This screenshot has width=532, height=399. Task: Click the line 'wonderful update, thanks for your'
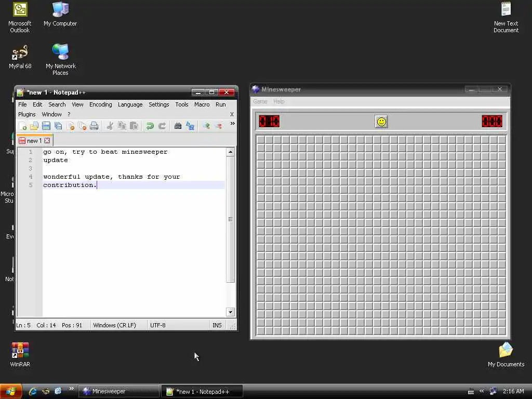(112, 177)
